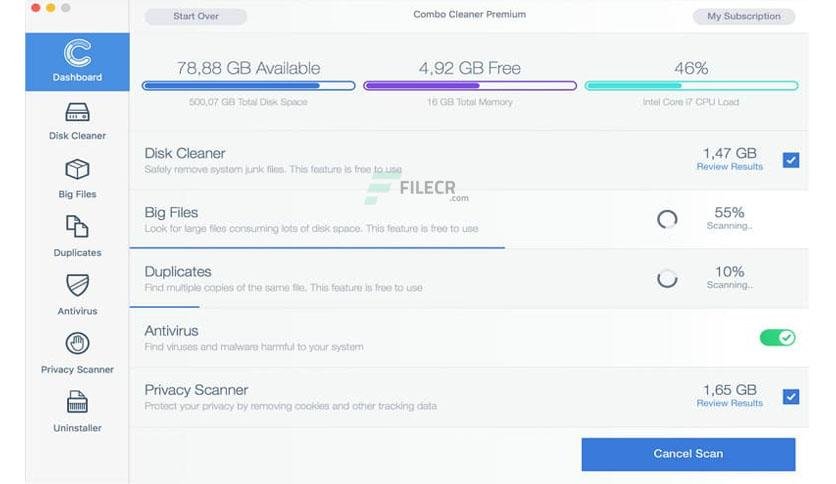Click Cancel Scan button
836x484 pixels.
(688, 454)
